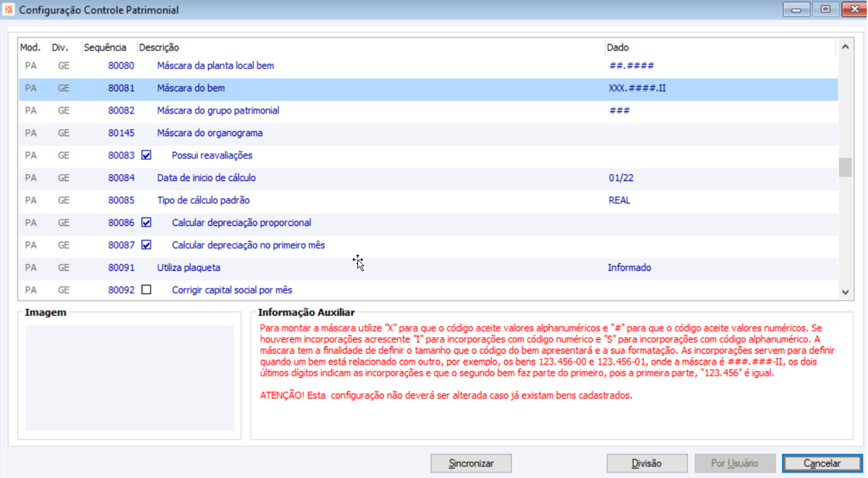Click sequence number 80080

(121, 65)
